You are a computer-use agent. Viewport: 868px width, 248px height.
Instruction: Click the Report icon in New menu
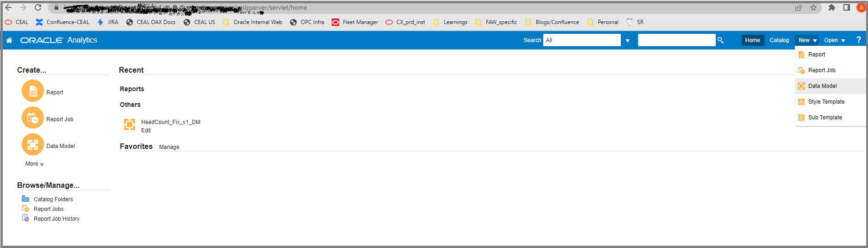pyautogui.click(x=801, y=55)
